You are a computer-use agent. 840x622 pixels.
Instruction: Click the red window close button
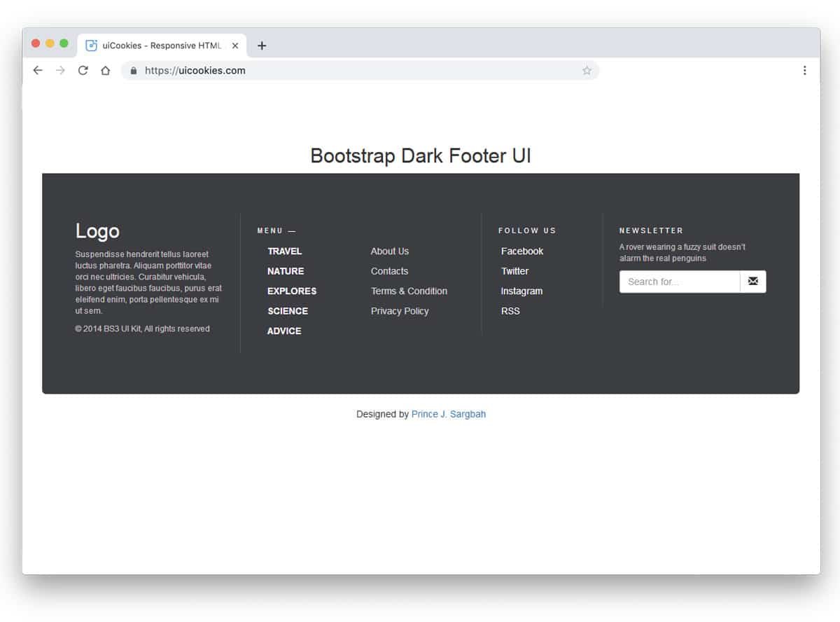pyautogui.click(x=36, y=43)
